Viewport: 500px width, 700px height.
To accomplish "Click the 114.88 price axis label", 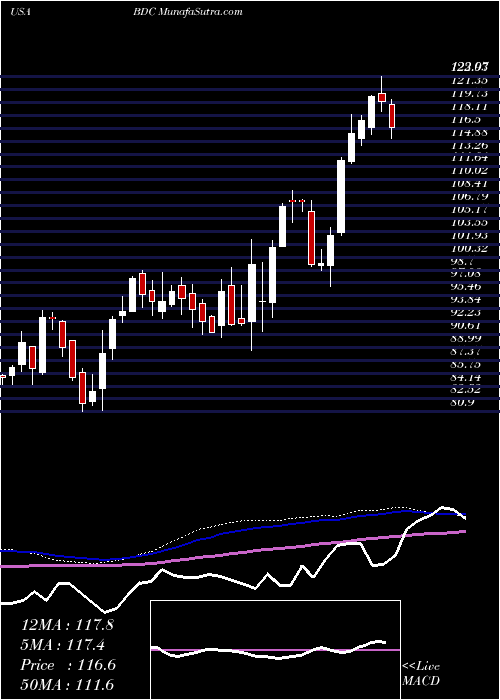I will [470, 132].
